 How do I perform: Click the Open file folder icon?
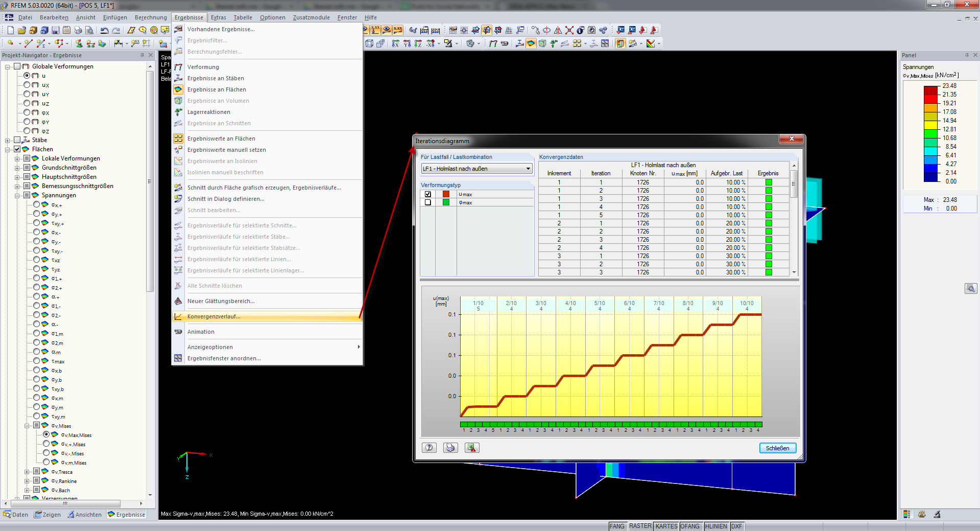pyautogui.click(x=22, y=30)
